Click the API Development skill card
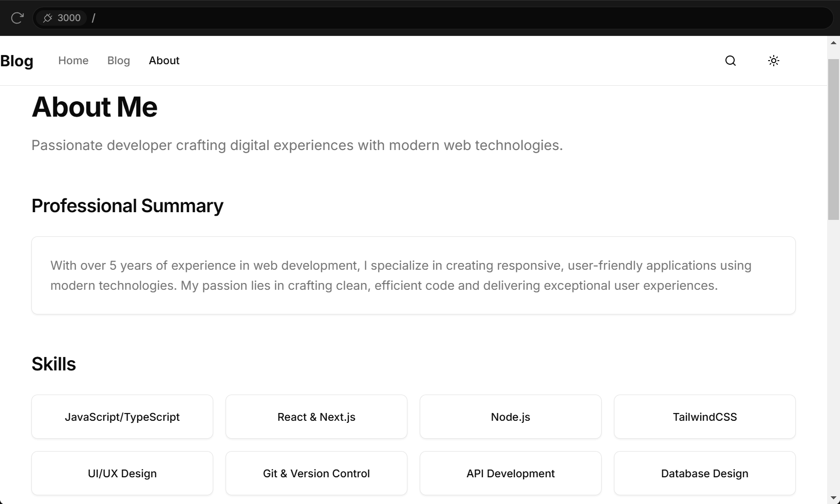This screenshot has height=504, width=840. (x=511, y=473)
